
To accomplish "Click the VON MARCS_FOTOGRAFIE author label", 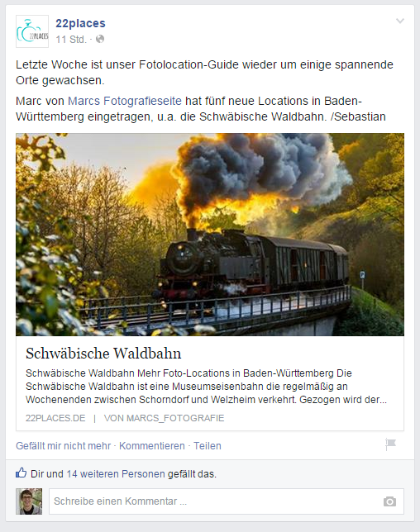I will tap(164, 418).
